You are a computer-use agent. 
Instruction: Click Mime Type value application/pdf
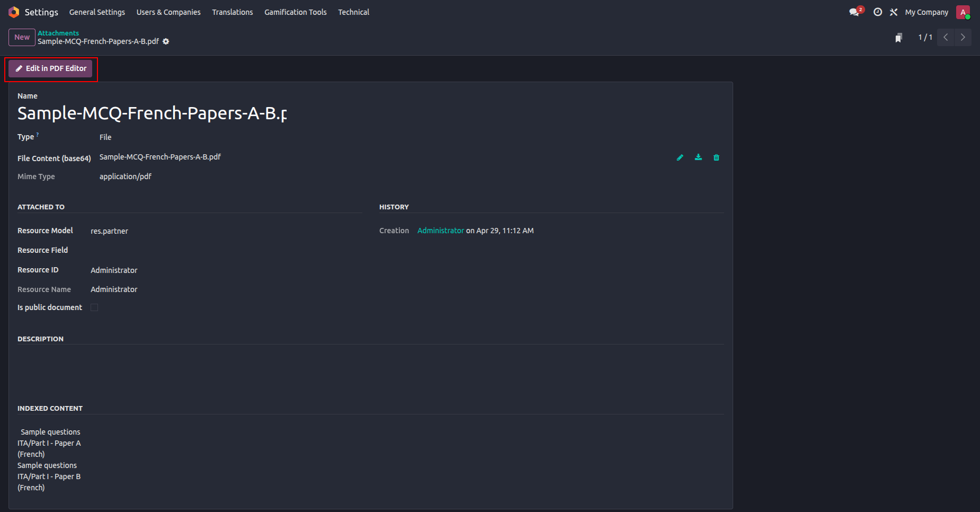click(x=126, y=176)
